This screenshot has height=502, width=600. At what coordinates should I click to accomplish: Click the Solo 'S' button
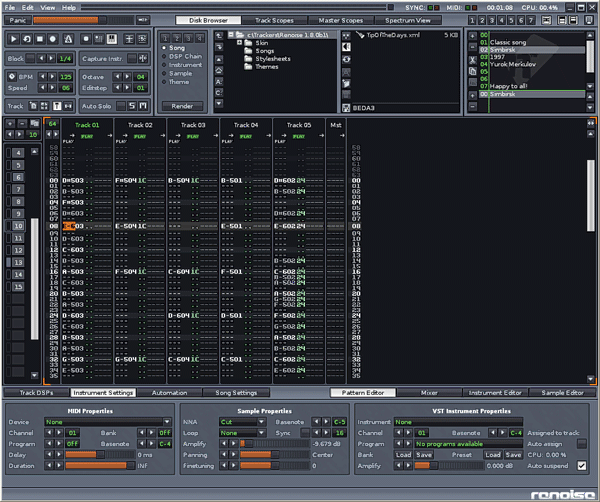point(132,106)
